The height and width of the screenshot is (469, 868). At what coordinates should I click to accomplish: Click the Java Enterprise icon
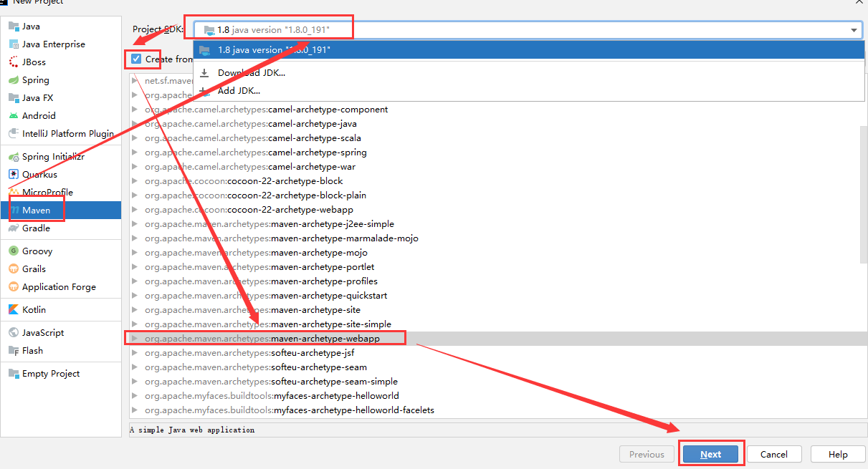14,44
